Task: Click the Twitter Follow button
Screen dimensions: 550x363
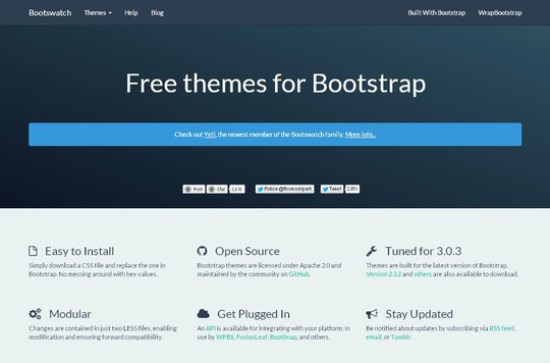Action: (x=284, y=189)
